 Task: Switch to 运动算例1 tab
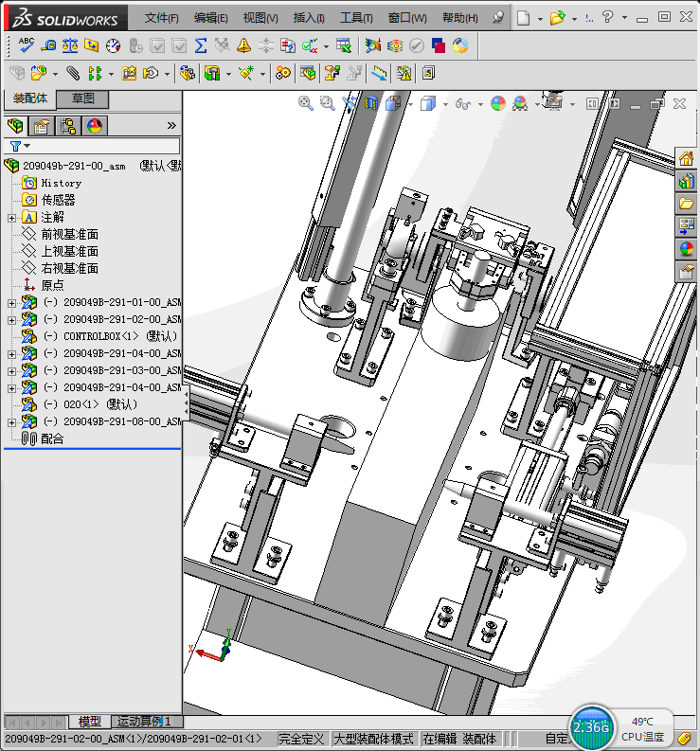click(x=144, y=722)
